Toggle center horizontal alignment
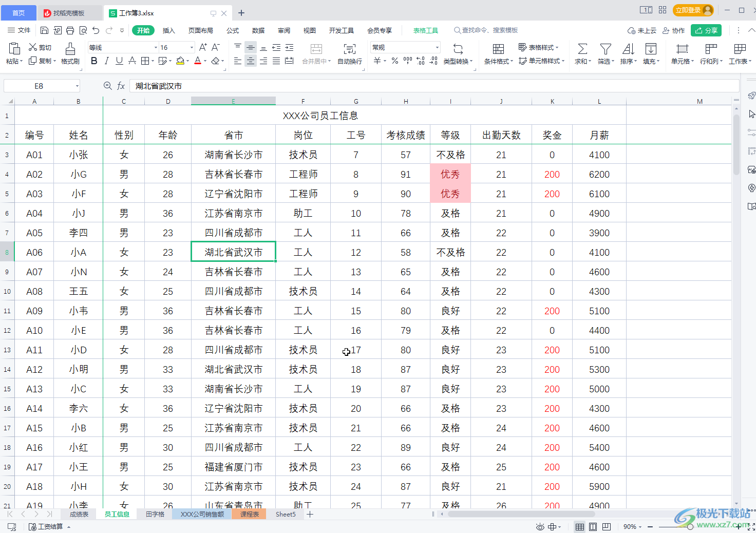Viewport: 756px width, 533px height. tap(250, 61)
